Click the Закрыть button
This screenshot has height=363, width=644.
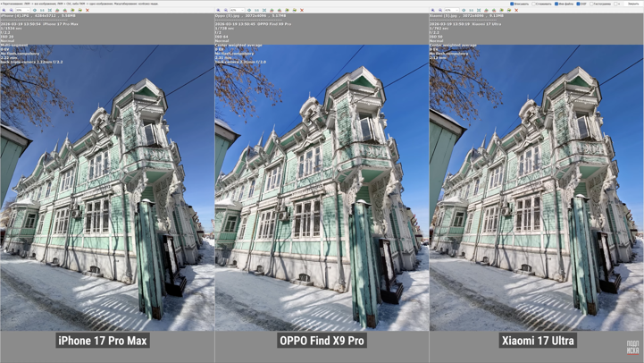click(x=633, y=4)
